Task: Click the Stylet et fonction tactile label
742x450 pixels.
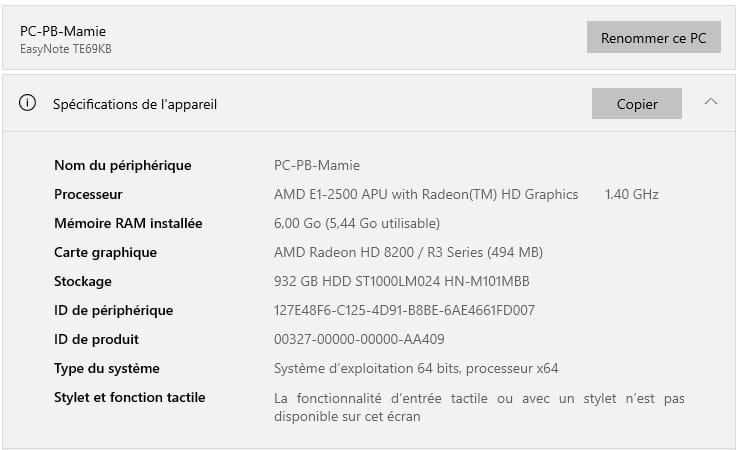Action: [x=130, y=397]
